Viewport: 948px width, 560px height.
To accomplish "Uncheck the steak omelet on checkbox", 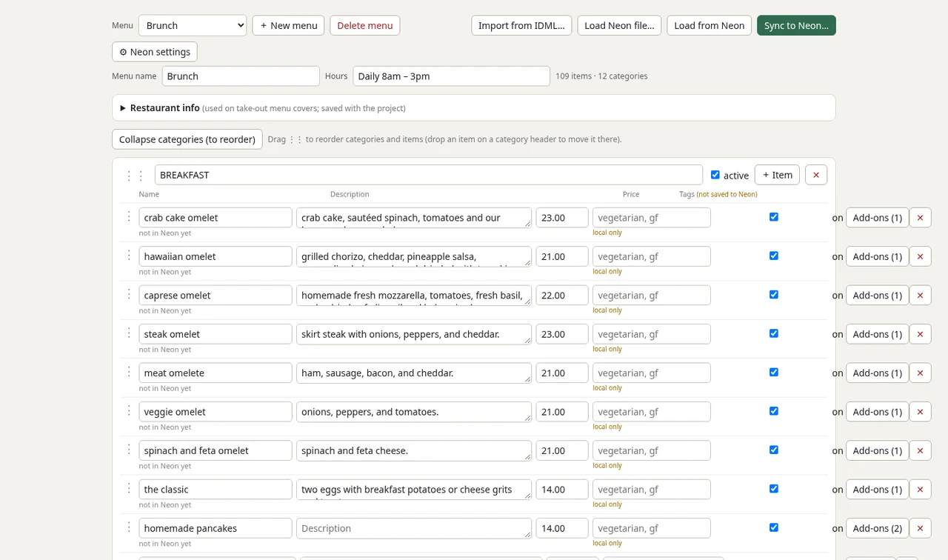I will [x=774, y=333].
